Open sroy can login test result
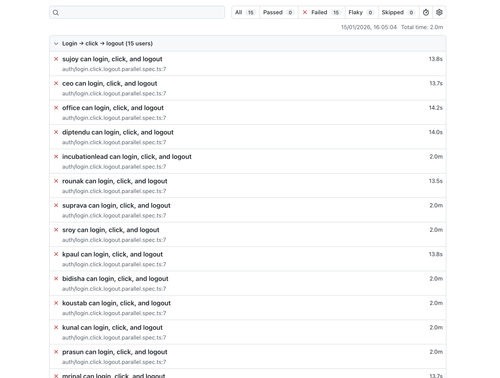Screen dimensions: 500x378 pos(111,230)
